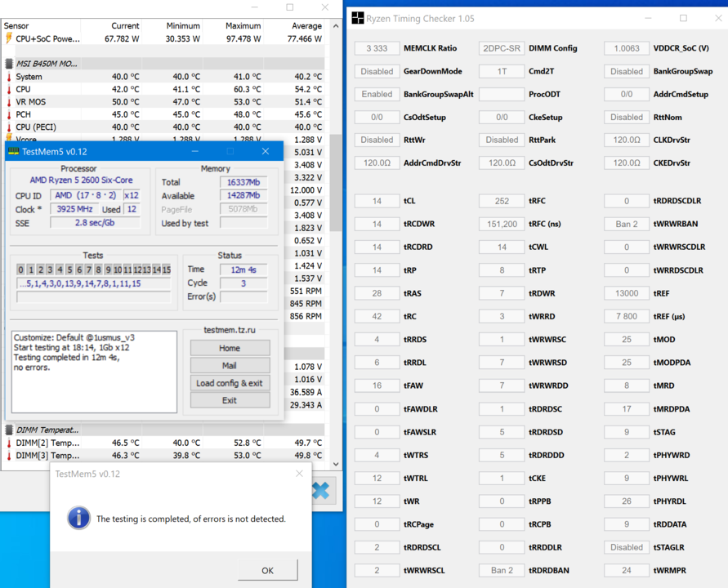Viewport: 728px width, 588px height.
Task: Click the MEMCLK Ratio value 3 333
Action: click(377, 48)
